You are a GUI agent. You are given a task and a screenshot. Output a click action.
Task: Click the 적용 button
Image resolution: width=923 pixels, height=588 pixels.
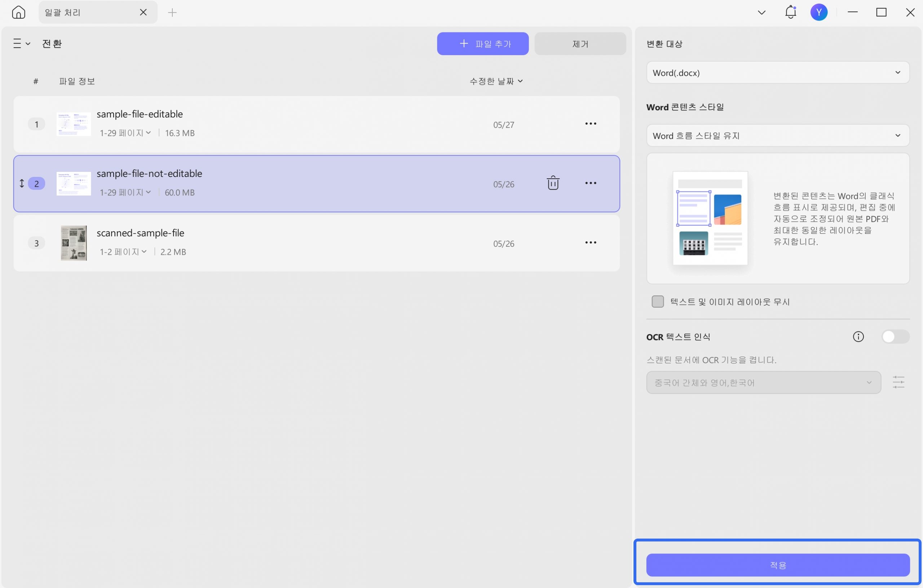point(778,565)
